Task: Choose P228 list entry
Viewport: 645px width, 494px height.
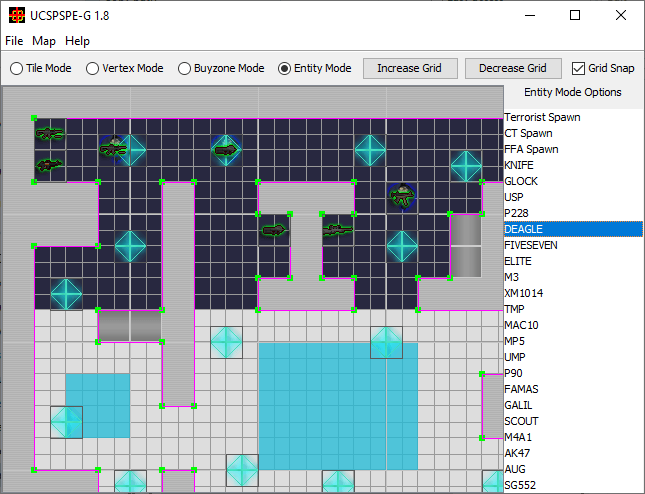Action: coord(573,213)
